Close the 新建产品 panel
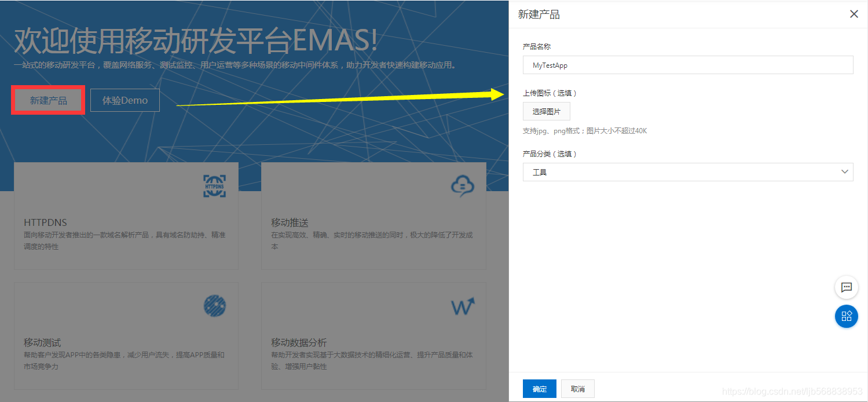The width and height of the screenshot is (868, 402). click(854, 14)
